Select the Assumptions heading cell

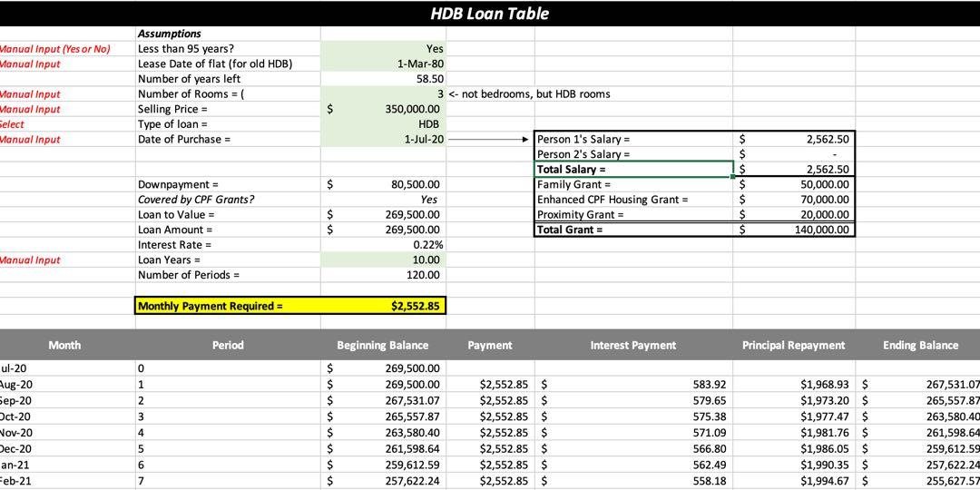point(228,34)
